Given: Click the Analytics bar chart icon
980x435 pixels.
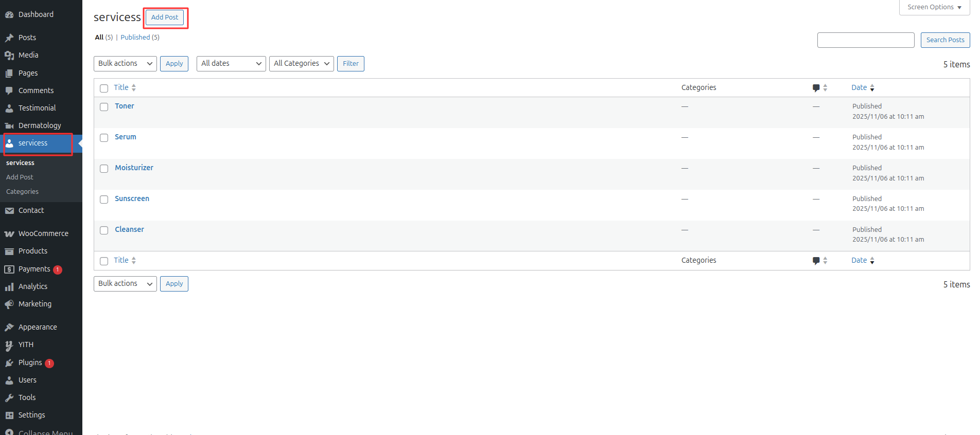Looking at the screenshot, I should pyautogui.click(x=9, y=287).
